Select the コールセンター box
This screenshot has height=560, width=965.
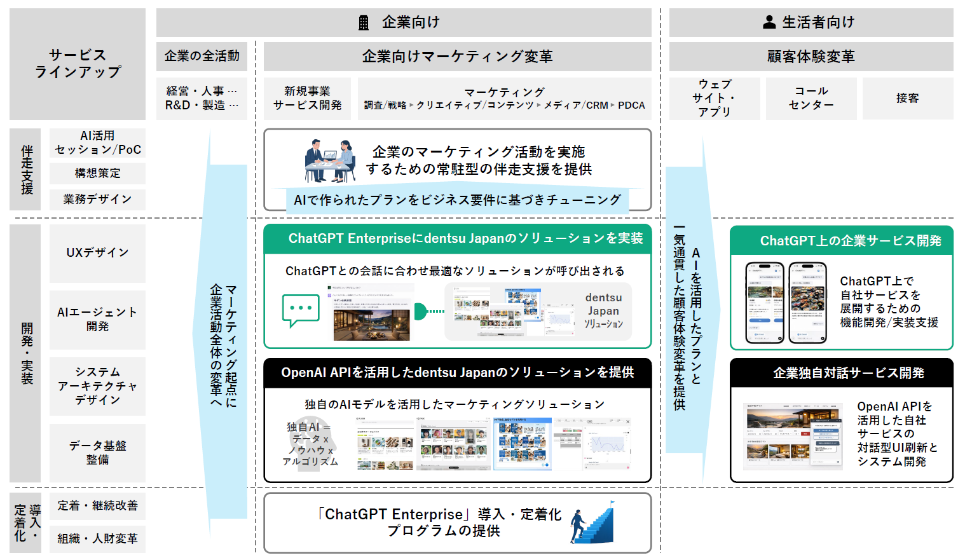coord(811,98)
